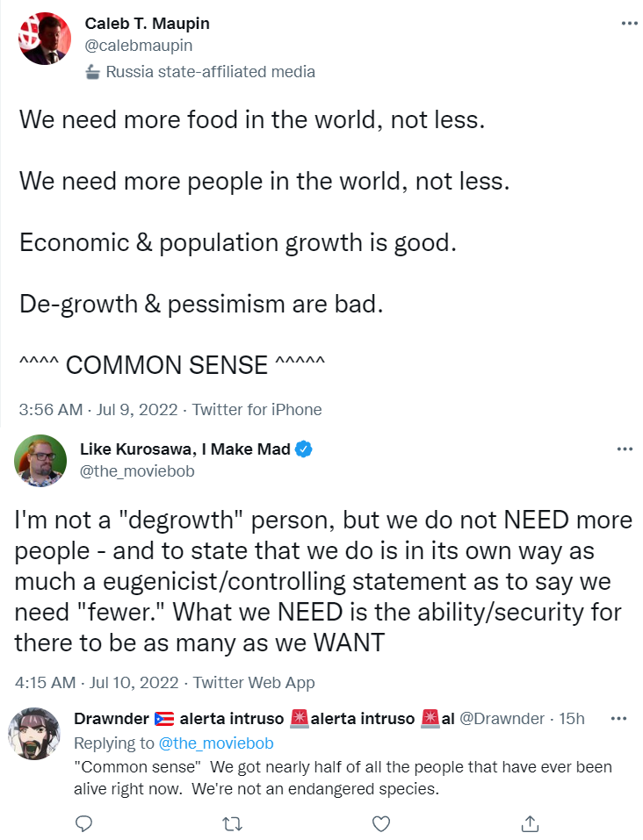Open Caleb T. Maupin's profile picture
The image size is (643, 840).
44,39
